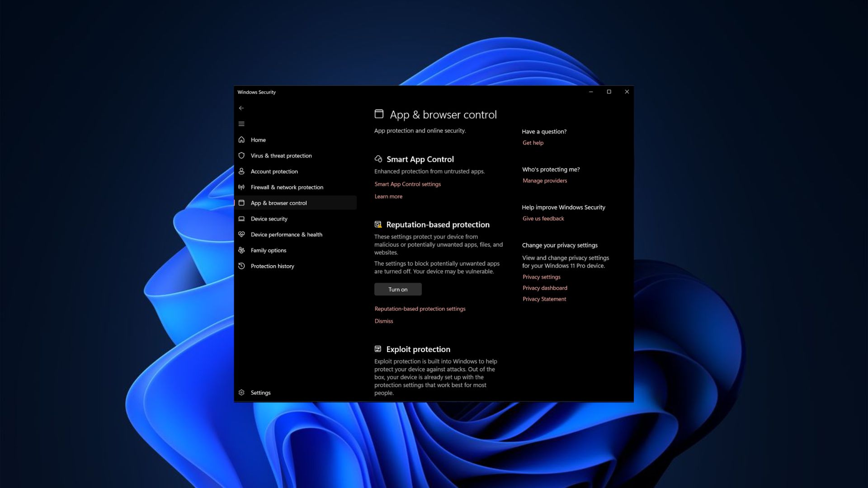Image resolution: width=868 pixels, height=488 pixels.
Task: Click the Device security laptop icon
Action: click(x=241, y=219)
